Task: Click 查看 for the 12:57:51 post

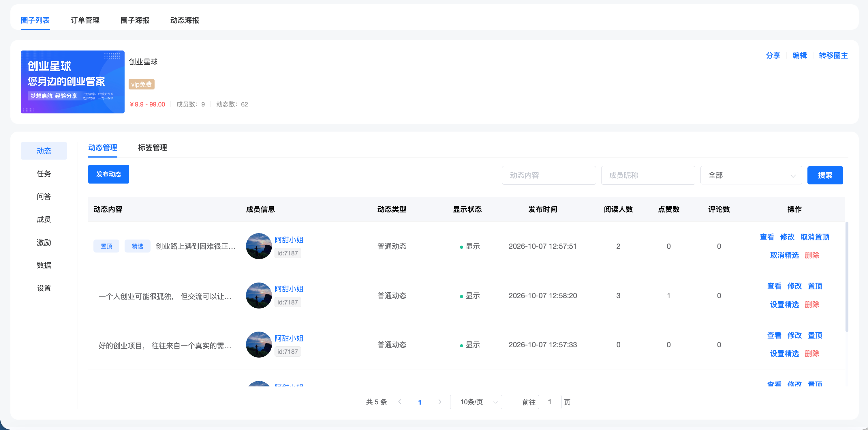Action: (767, 237)
